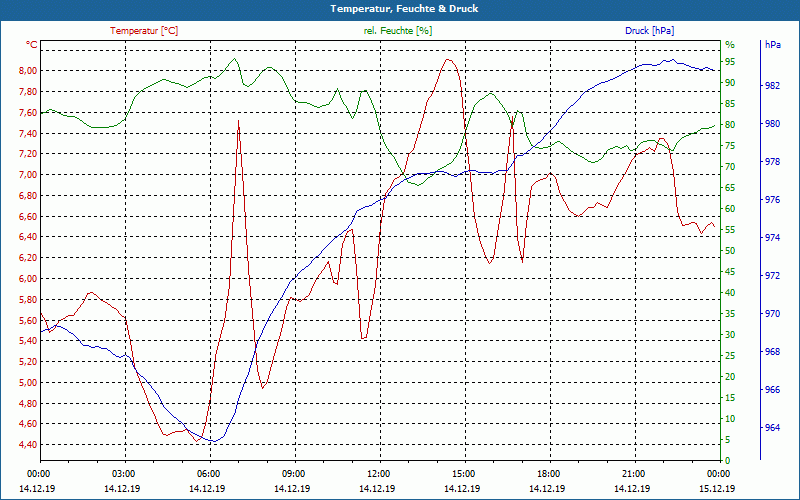
Task: Click the 6,60 temperature axis value
Action: pyautogui.click(x=29, y=216)
